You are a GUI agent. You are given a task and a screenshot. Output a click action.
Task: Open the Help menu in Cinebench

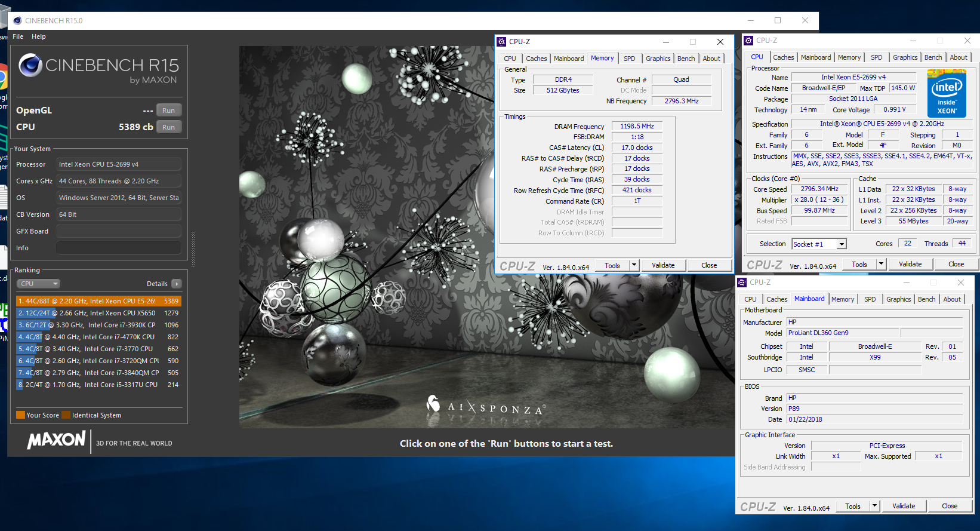(39, 36)
